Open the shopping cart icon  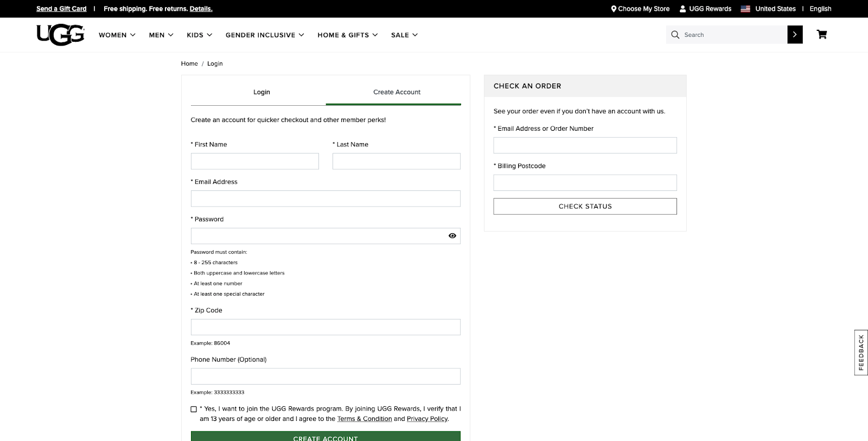coord(822,35)
